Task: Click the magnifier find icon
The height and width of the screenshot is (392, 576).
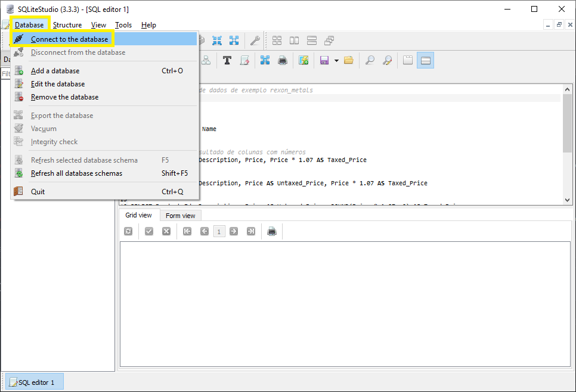Action: [x=370, y=60]
